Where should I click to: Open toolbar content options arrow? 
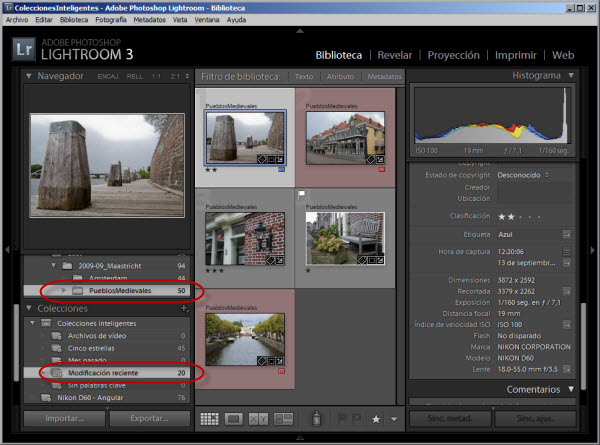(x=394, y=419)
